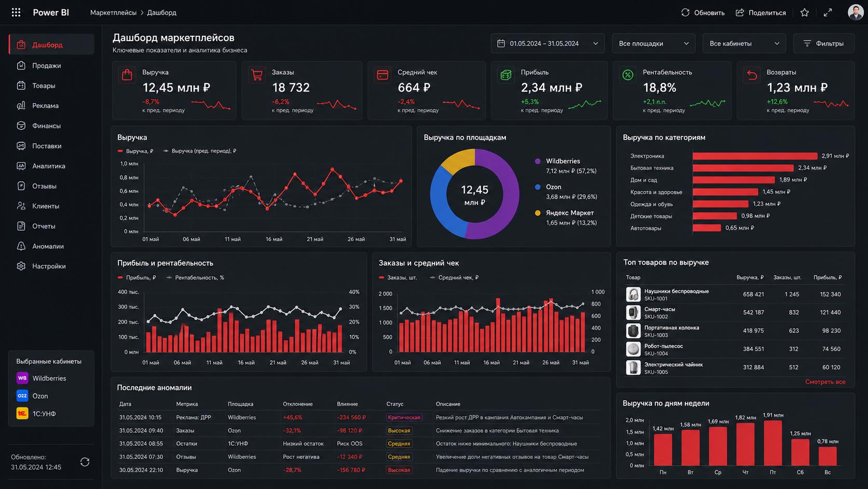This screenshot has width=868, height=489.
Task: Click the Продажи sidebar icon
Action: (21, 65)
